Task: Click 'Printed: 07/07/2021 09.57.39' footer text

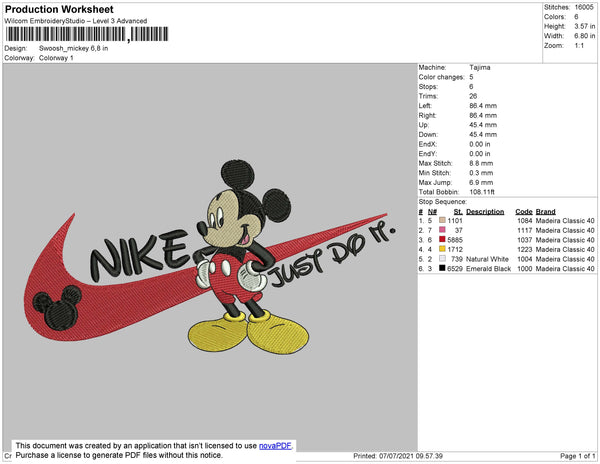Action: [398, 456]
